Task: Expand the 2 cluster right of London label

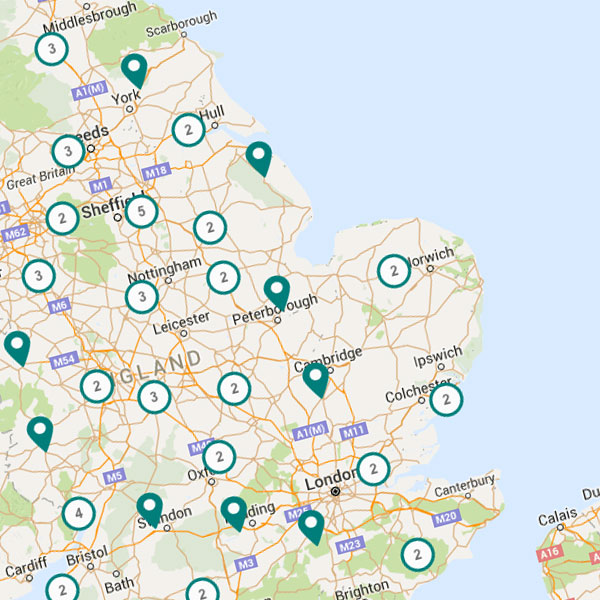Action: (x=373, y=469)
